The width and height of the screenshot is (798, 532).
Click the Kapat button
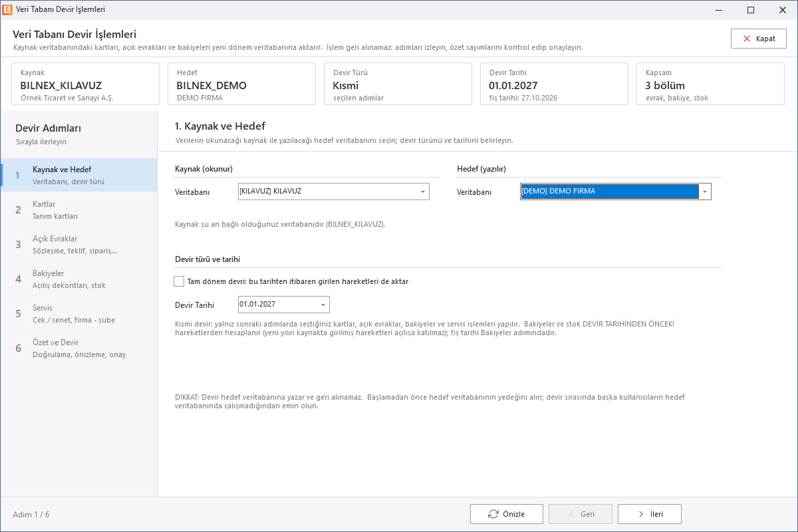coord(759,39)
